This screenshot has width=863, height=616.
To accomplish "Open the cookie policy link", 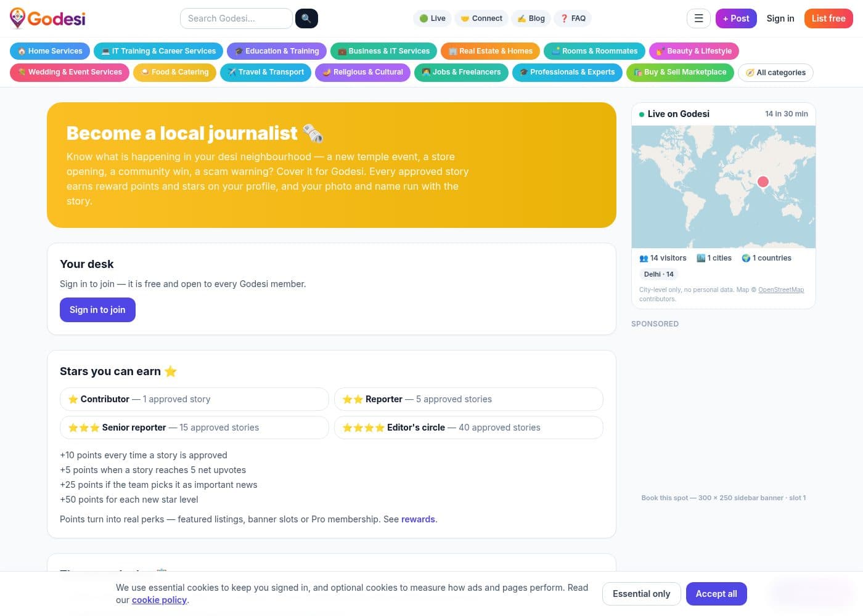I will pos(159,600).
